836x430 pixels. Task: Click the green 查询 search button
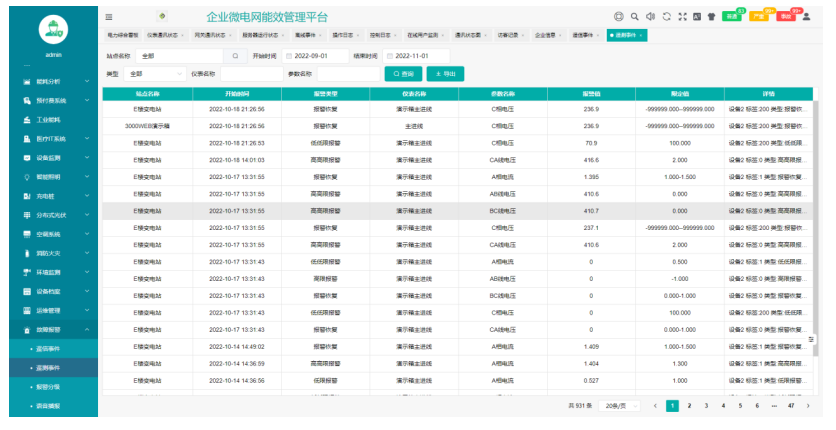click(x=403, y=74)
